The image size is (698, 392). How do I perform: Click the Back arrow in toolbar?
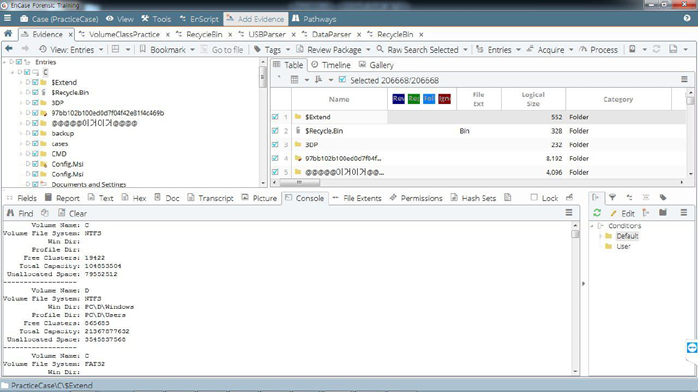tap(9, 49)
